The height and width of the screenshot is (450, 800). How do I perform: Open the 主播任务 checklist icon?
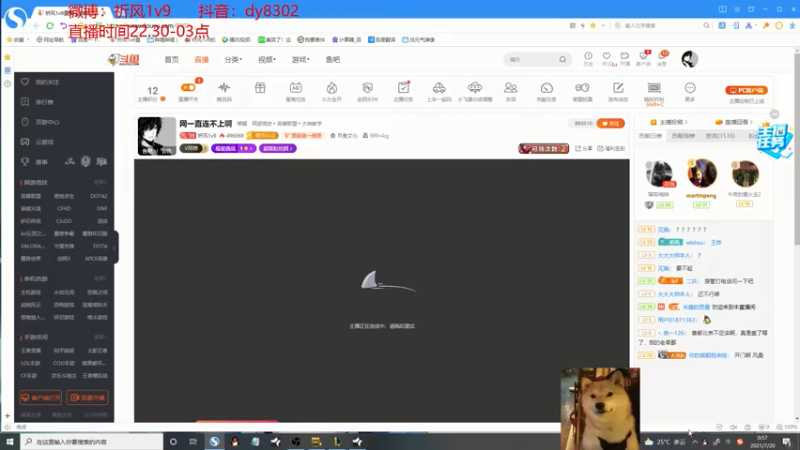403,88
